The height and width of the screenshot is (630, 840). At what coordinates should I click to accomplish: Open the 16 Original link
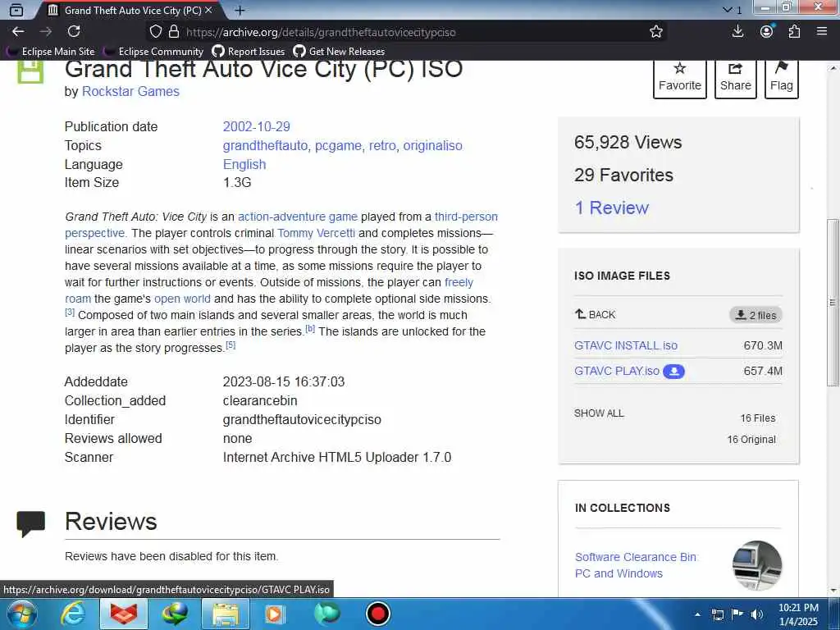[751, 440]
